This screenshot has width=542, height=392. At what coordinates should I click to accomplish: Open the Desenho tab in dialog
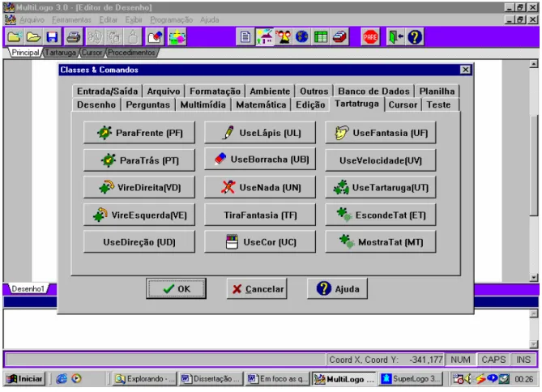(x=96, y=104)
